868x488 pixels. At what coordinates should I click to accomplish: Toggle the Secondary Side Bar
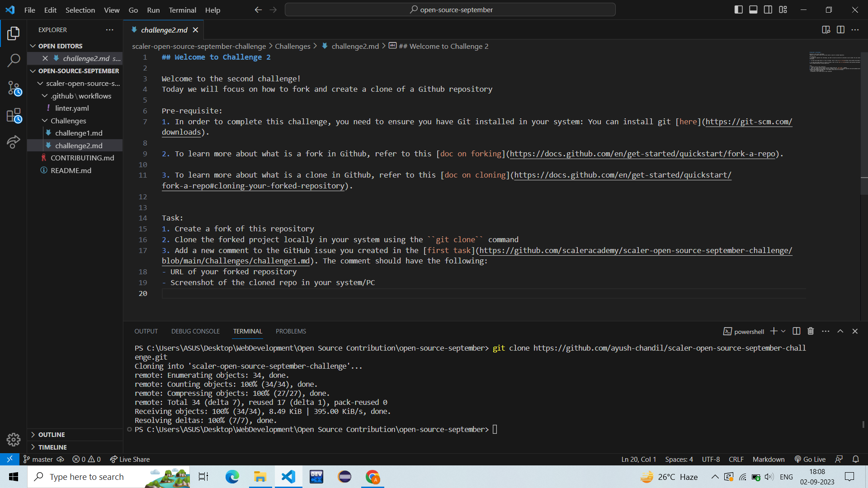pos(768,9)
